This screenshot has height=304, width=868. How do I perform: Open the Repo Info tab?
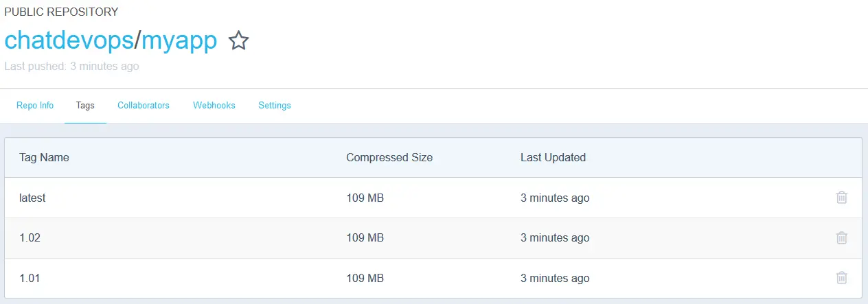pyautogui.click(x=34, y=106)
